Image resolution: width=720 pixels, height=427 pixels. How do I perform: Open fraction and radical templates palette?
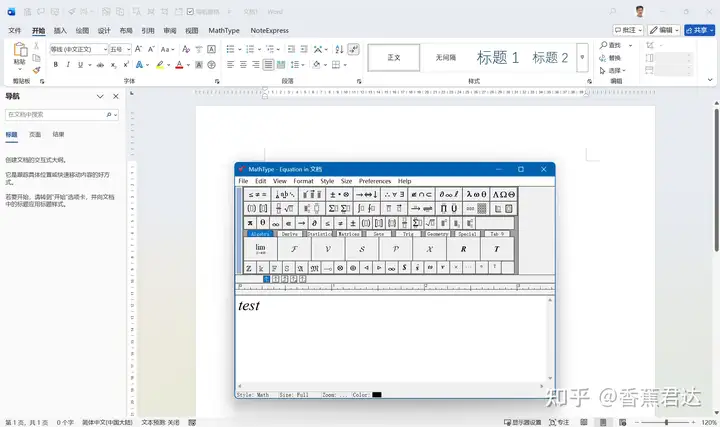285,208
